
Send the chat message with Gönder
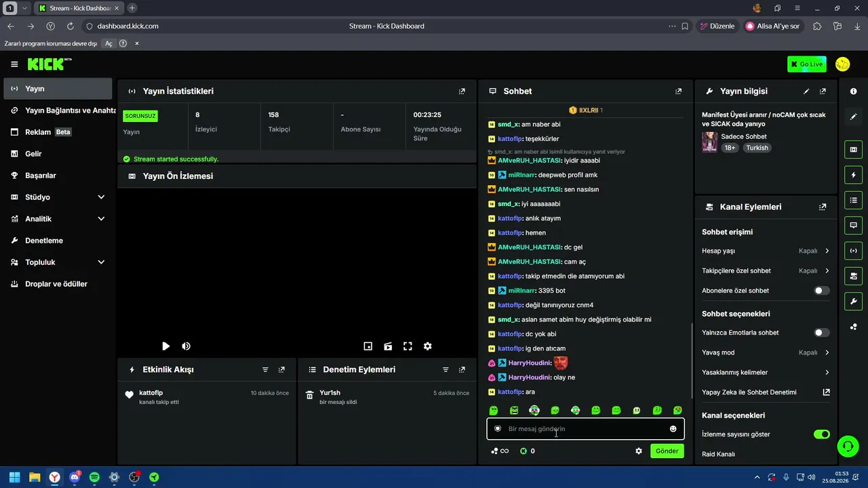pos(667,451)
